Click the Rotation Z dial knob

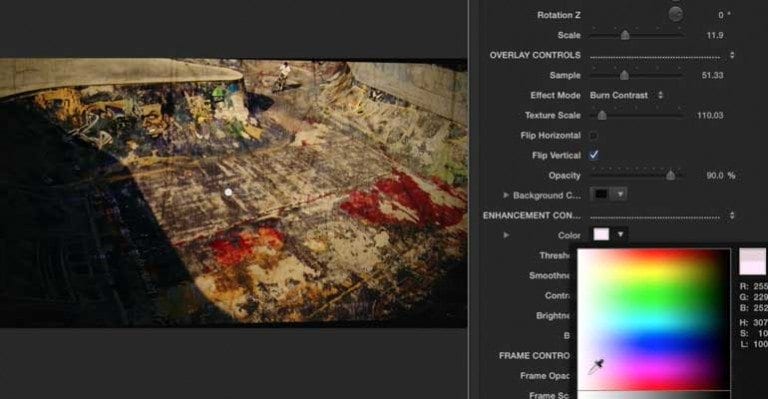pos(675,15)
